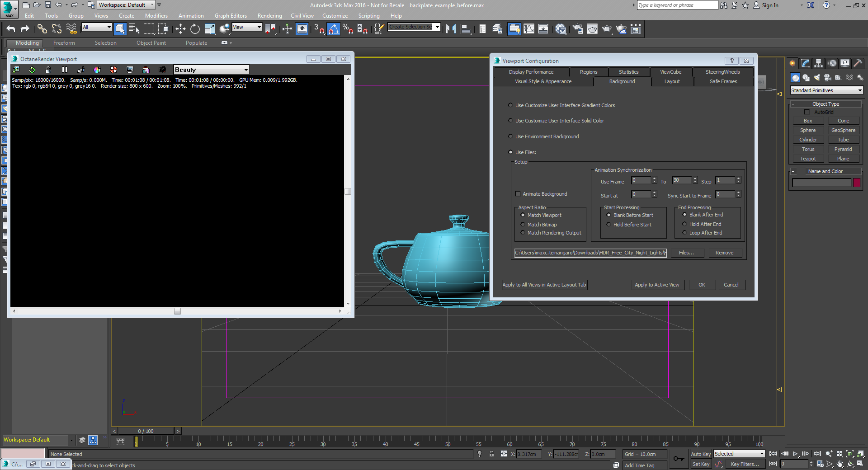Select the Move transform tool
This screenshot has height=470, width=868.
coord(180,29)
